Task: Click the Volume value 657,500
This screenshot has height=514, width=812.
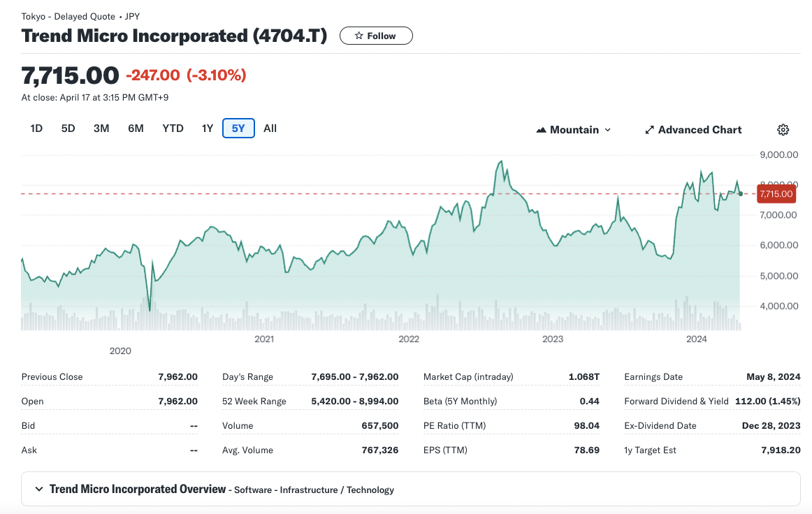Action: point(380,425)
